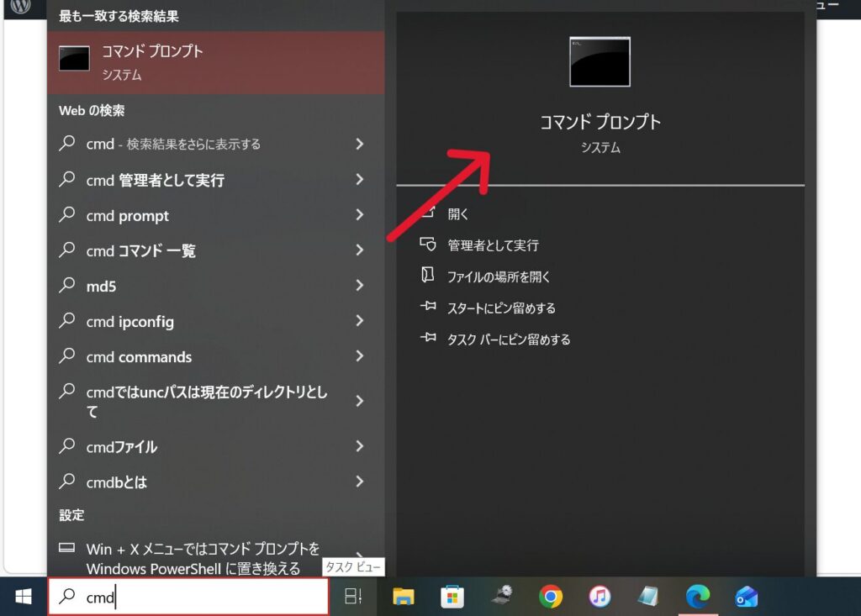Expand the 'cmd prompt' suggestion chevron
Viewport: 861px width, 616px height.
(x=359, y=215)
